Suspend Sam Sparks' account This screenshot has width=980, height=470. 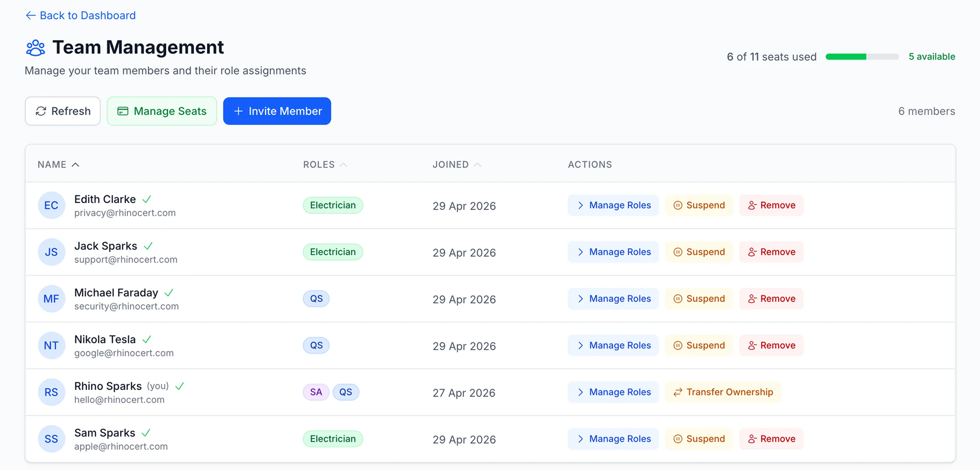[699, 439]
